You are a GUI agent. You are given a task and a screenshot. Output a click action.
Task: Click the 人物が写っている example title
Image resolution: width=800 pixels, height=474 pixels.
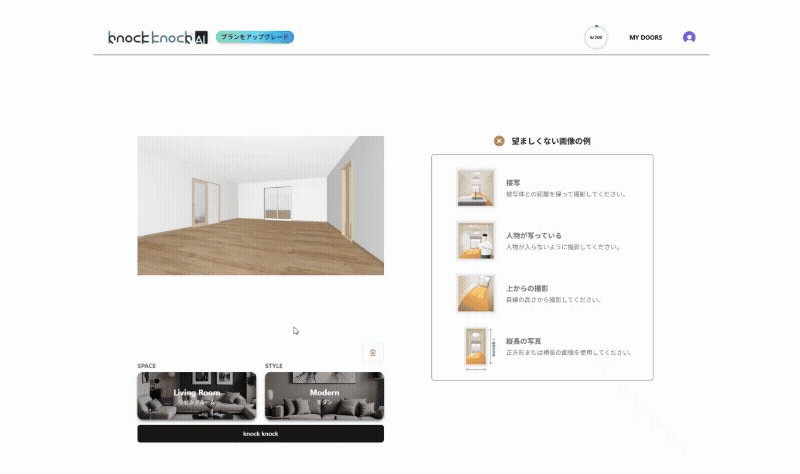pyautogui.click(x=527, y=235)
